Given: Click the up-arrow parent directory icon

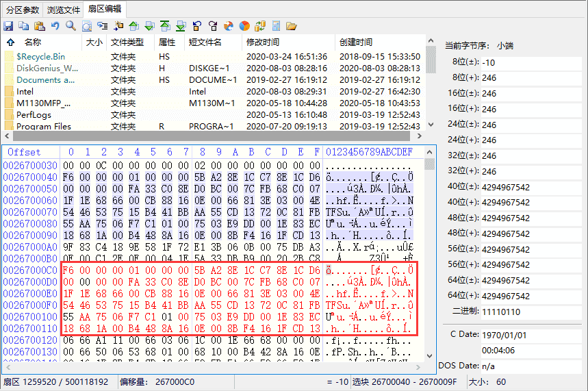Looking at the screenshot, I should (10, 42).
